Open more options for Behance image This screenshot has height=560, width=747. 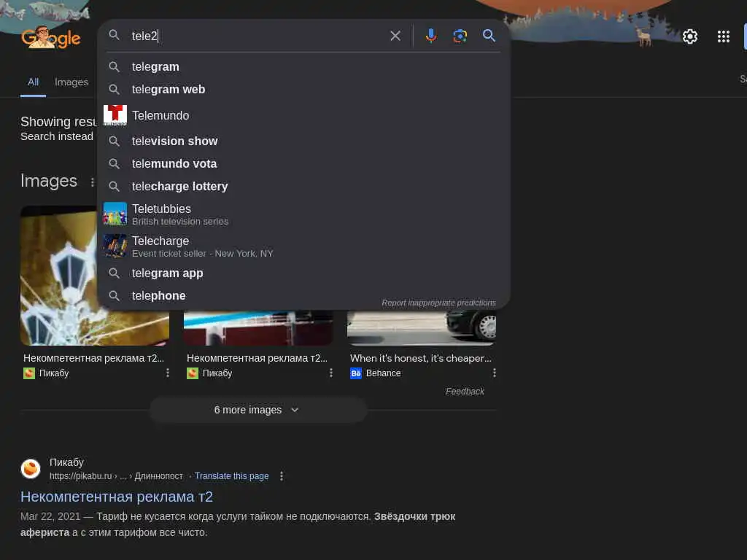pos(494,373)
